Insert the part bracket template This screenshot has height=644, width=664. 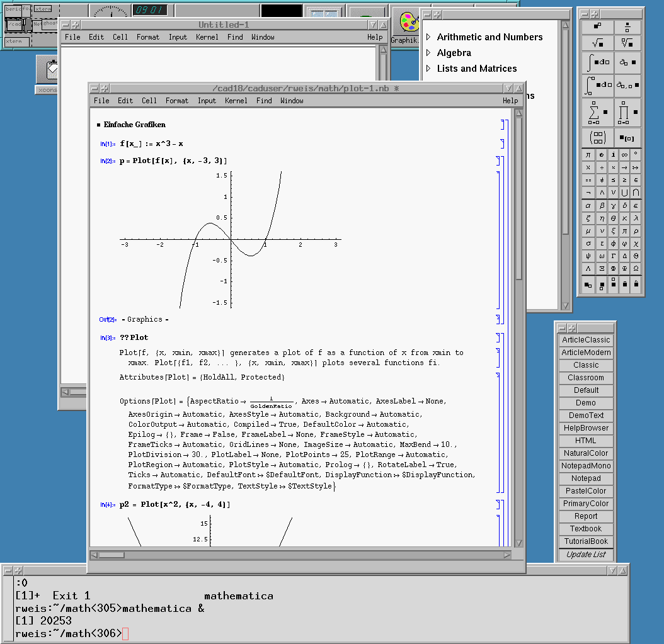click(x=627, y=137)
